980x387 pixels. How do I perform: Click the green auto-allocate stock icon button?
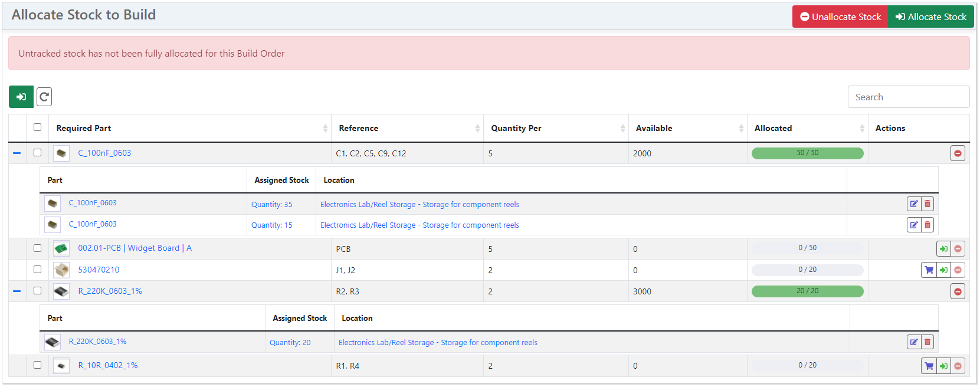[21, 97]
